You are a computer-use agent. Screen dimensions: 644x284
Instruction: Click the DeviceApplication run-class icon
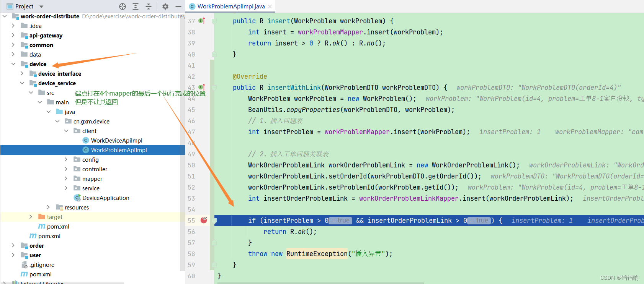coord(77,198)
